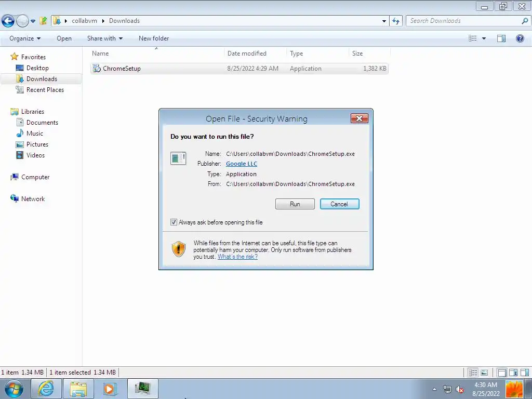Select collabvm in the address breadcrumb
The height and width of the screenshot is (399, 532).
click(84, 21)
